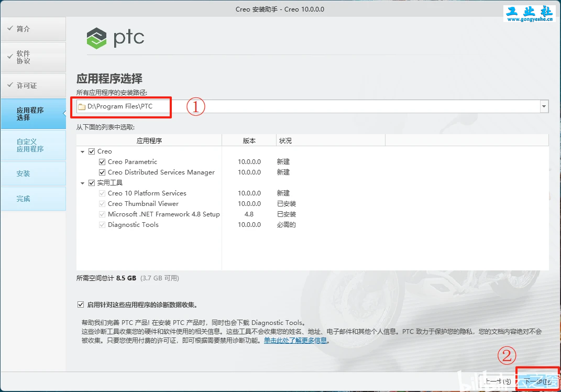Open the 自定义应用程序 step
This screenshot has width=561, height=392.
click(x=34, y=145)
